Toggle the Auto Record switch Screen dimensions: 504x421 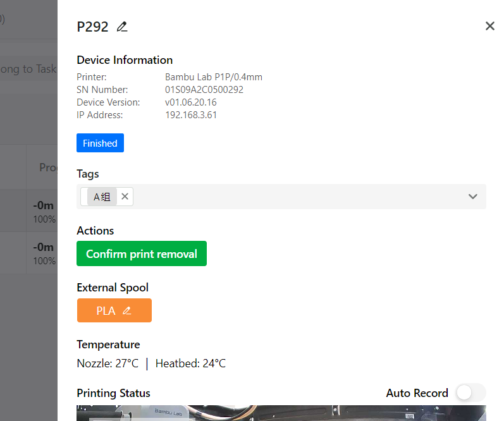point(471,393)
